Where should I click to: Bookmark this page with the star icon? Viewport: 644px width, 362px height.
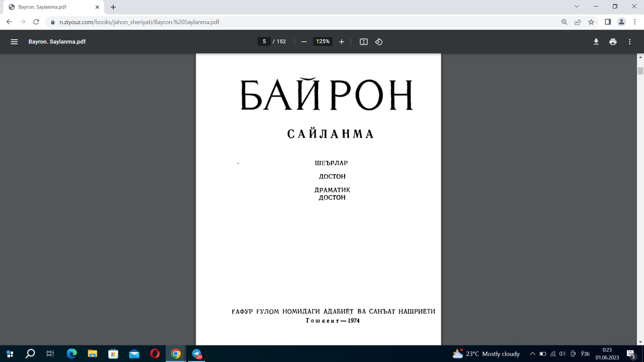[x=591, y=22]
